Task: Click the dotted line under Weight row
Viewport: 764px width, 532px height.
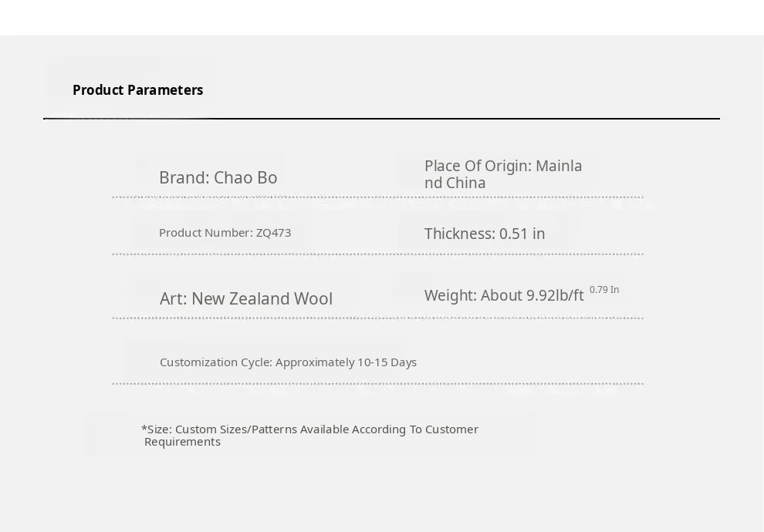Action: coord(377,318)
